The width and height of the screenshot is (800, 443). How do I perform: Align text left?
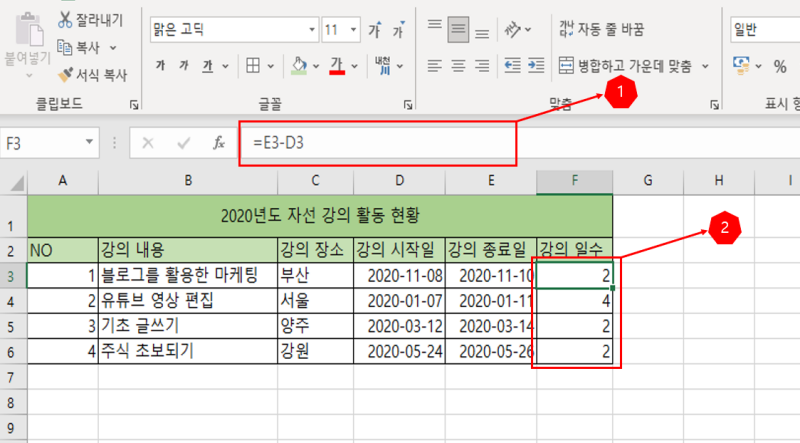(x=435, y=66)
